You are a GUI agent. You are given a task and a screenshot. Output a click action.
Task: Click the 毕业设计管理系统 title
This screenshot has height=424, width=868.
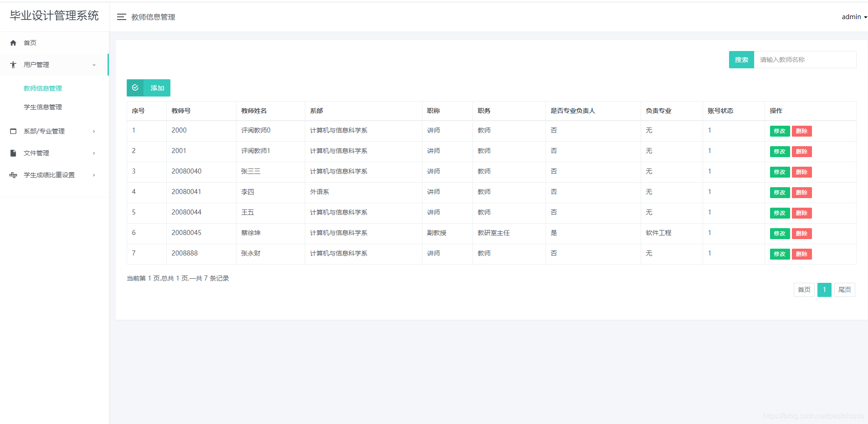tap(54, 16)
